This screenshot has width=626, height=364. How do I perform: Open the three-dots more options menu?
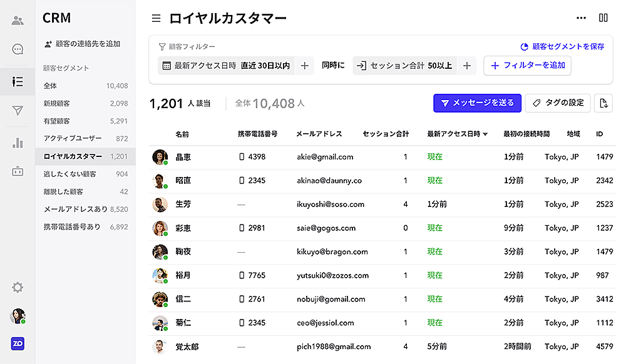point(581,18)
